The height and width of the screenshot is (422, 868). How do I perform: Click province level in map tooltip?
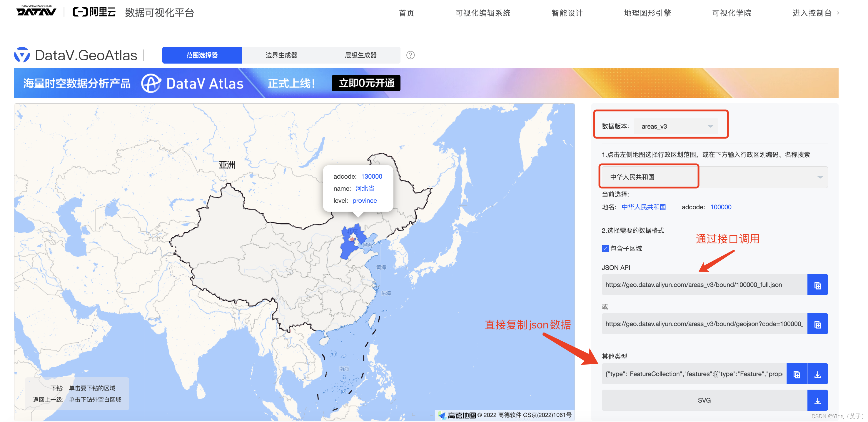365,201
